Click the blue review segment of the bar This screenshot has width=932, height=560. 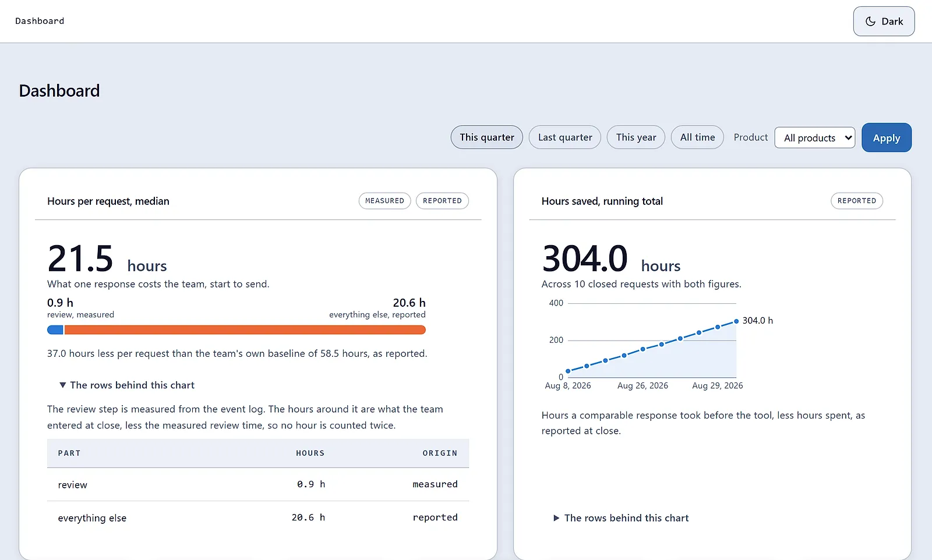coord(55,330)
